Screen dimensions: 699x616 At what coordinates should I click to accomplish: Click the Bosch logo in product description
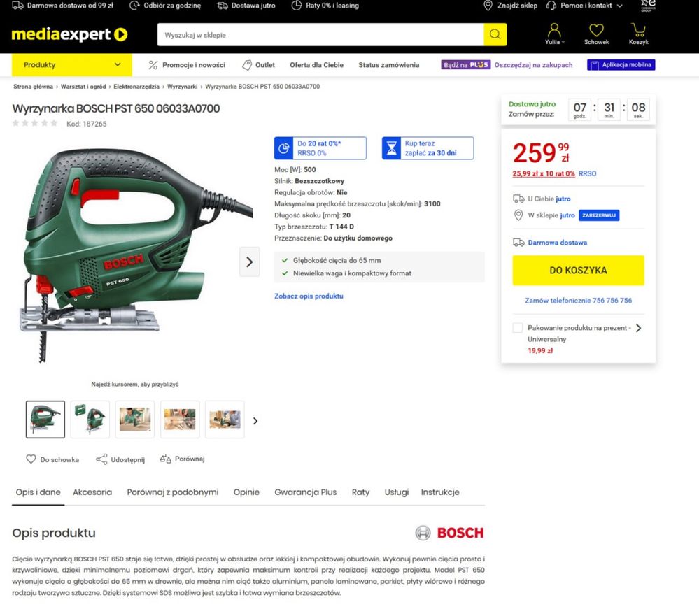click(x=449, y=533)
